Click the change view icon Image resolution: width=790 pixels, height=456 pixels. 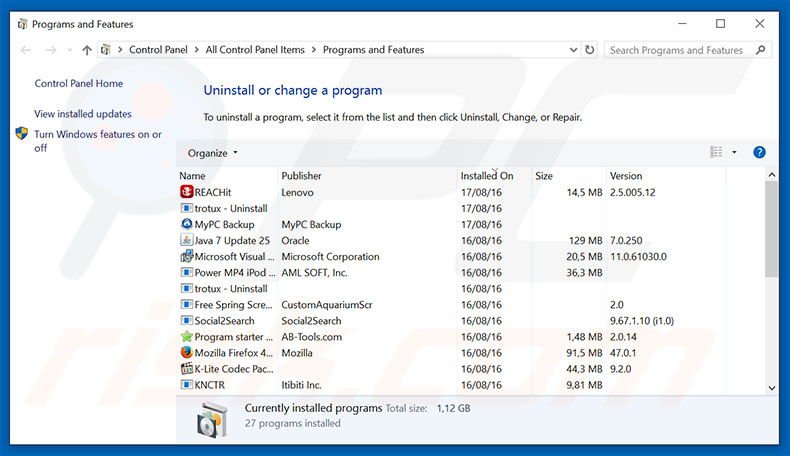pos(716,152)
